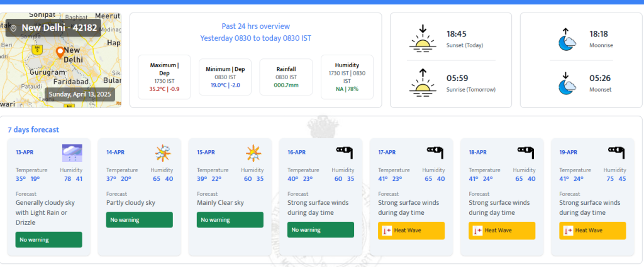This screenshot has height=267, width=644.
Task: Click the Humidity NA | 78% card
Action: [x=347, y=77]
